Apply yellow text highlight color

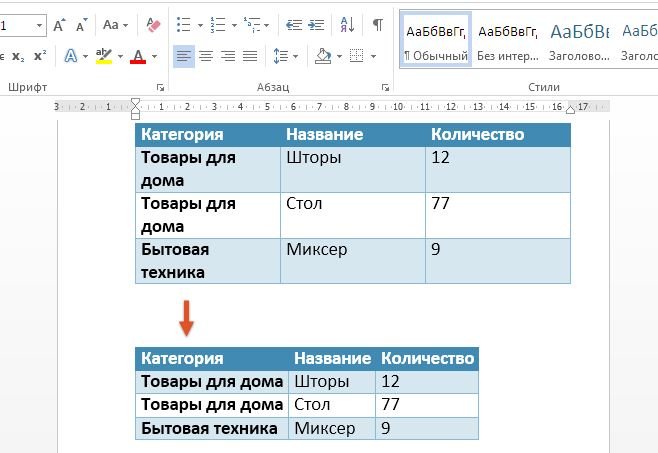(104, 56)
